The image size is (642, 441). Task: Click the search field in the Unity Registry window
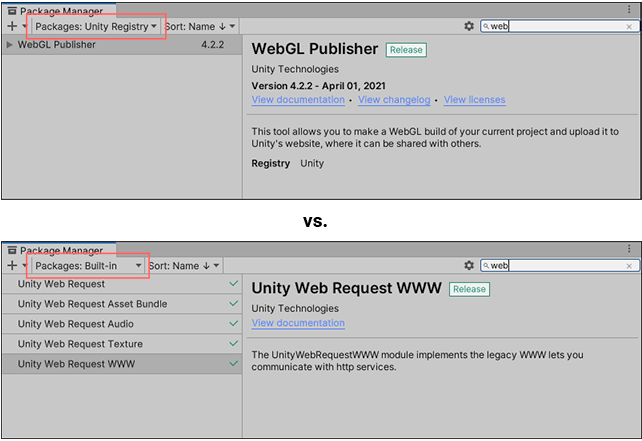559,27
